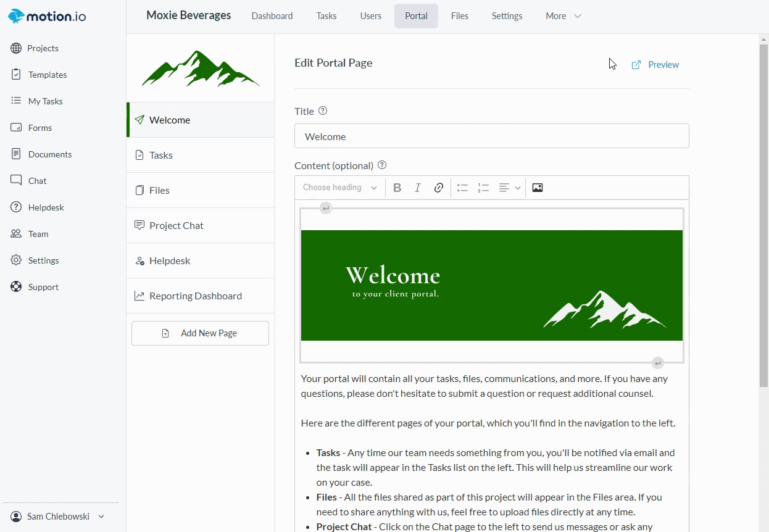The image size is (769, 532).
Task: Click the Title help question icon
Action: click(x=323, y=111)
